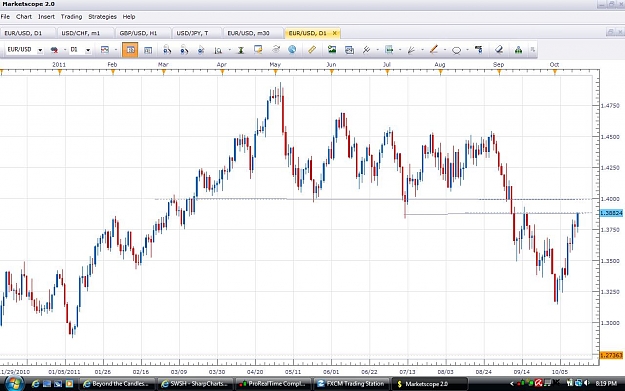Open the price marker dropdown arrow
Screen dimensions: 625x391
[400, 50]
